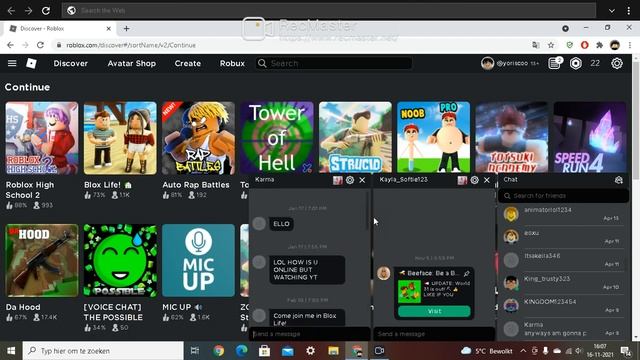Select the Tower of Hell thumbnail
The width and height of the screenshot is (640, 360).
[277, 138]
